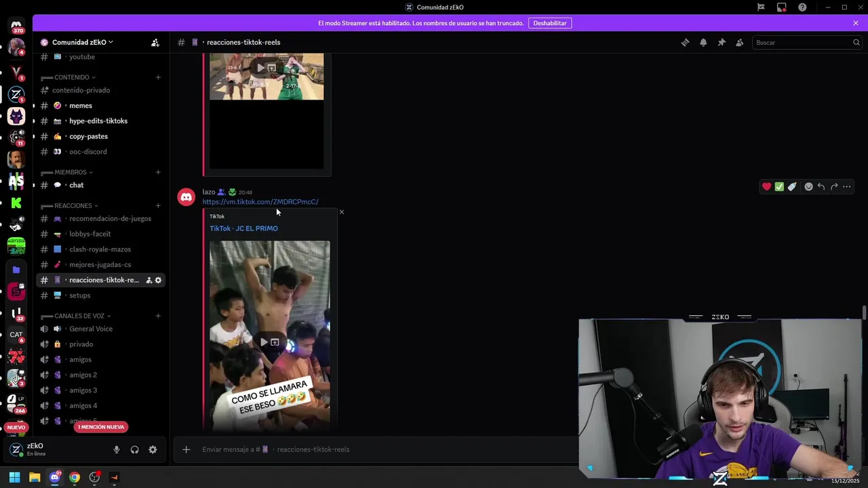Open the inbox icon in title bar

coord(782,7)
